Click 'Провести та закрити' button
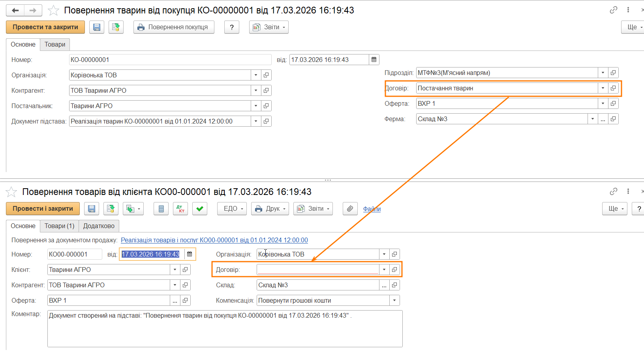 pyautogui.click(x=45, y=27)
